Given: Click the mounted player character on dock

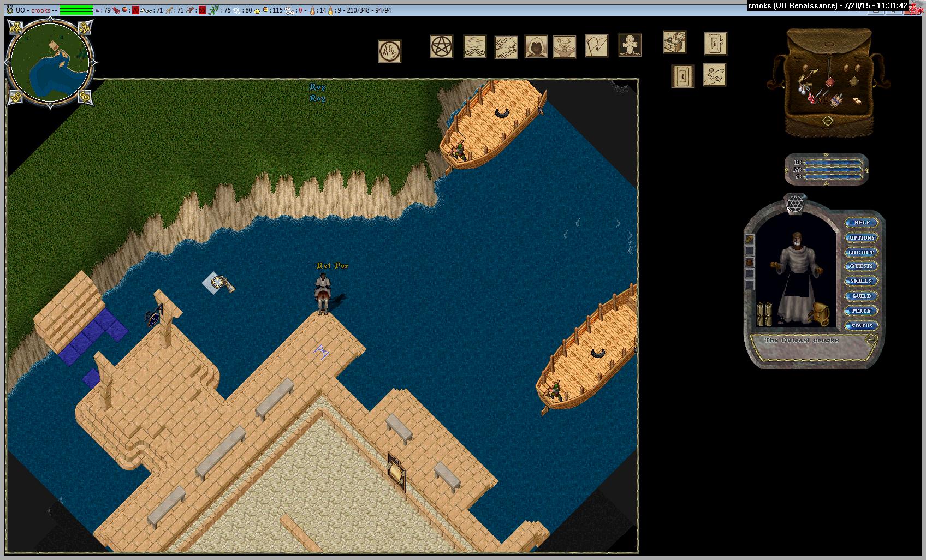Looking at the screenshot, I should (323, 294).
